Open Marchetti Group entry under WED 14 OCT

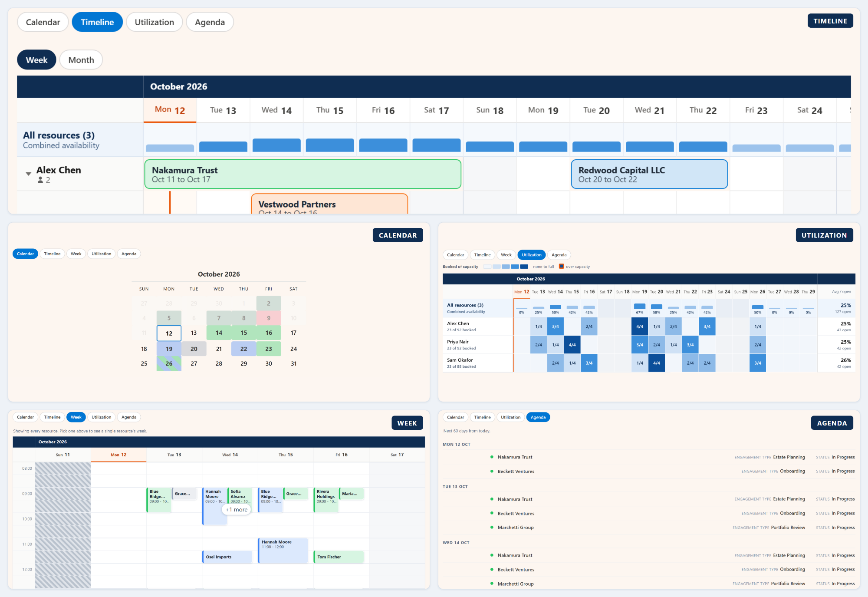coord(649,584)
